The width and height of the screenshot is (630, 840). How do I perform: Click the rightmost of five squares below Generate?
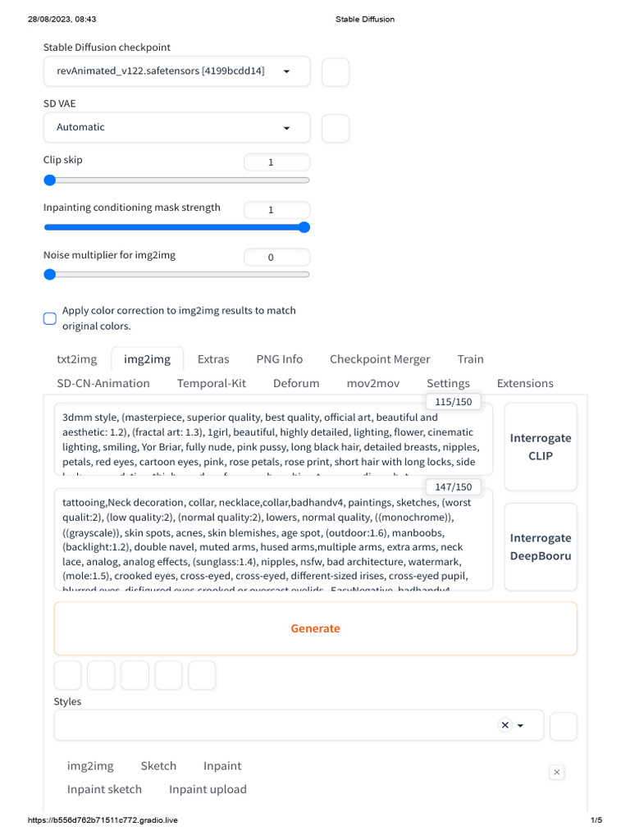[202, 675]
